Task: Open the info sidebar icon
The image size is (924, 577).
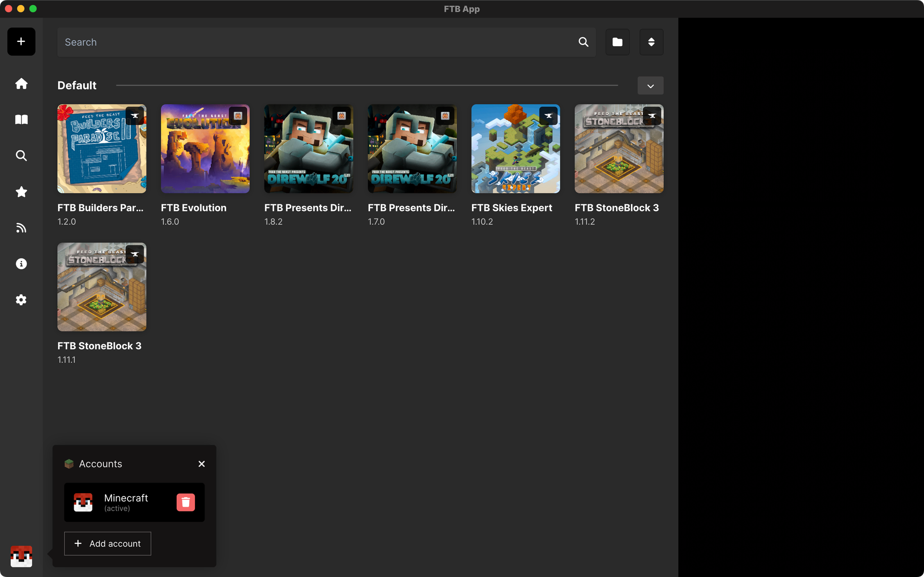Action: tap(21, 263)
